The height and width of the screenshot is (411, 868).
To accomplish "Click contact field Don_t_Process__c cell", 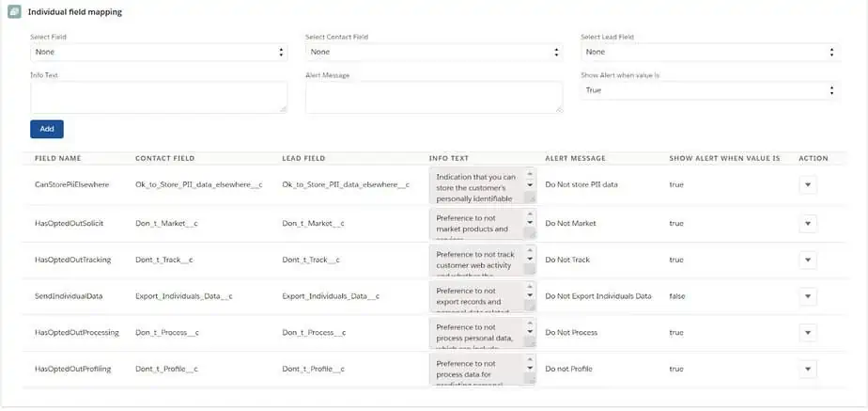I will coord(167,333).
